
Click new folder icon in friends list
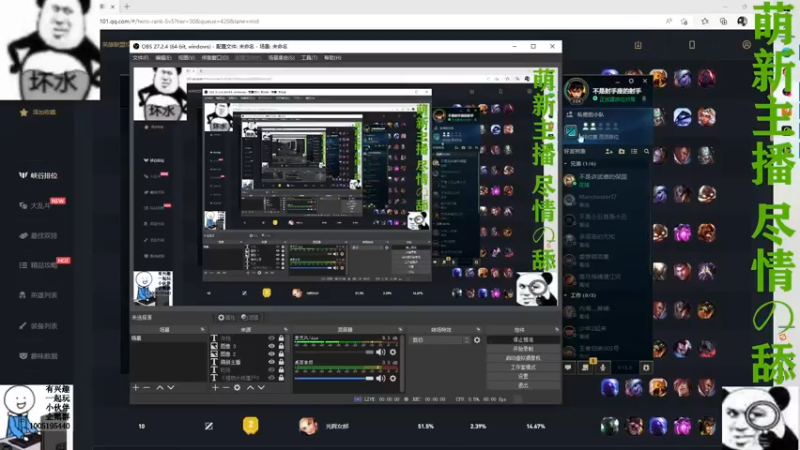pyautogui.click(x=621, y=152)
